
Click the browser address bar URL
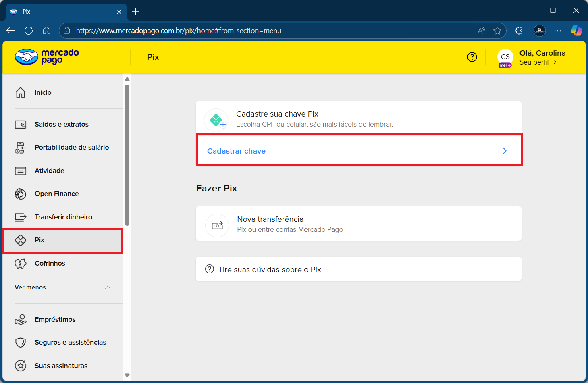click(x=179, y=31)
